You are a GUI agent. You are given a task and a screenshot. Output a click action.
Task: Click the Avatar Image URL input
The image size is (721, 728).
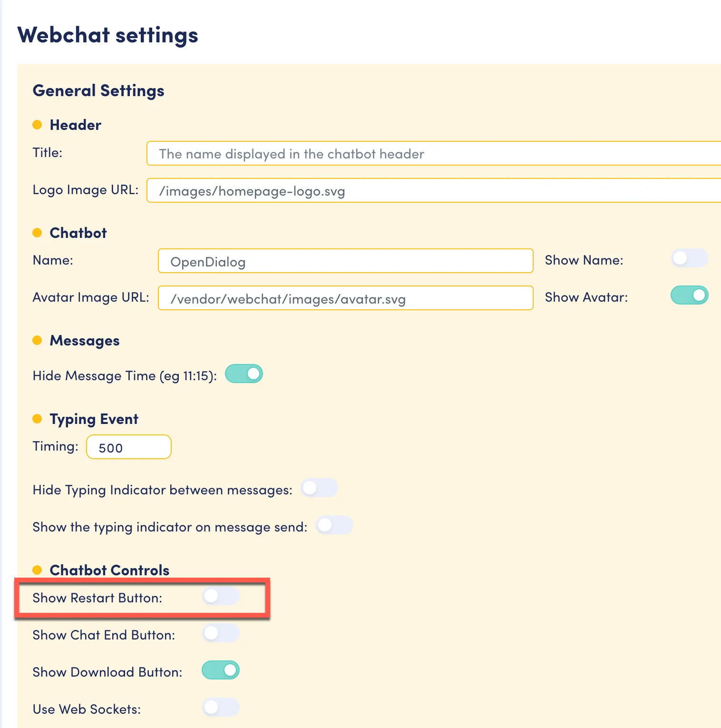coord(346,298)
